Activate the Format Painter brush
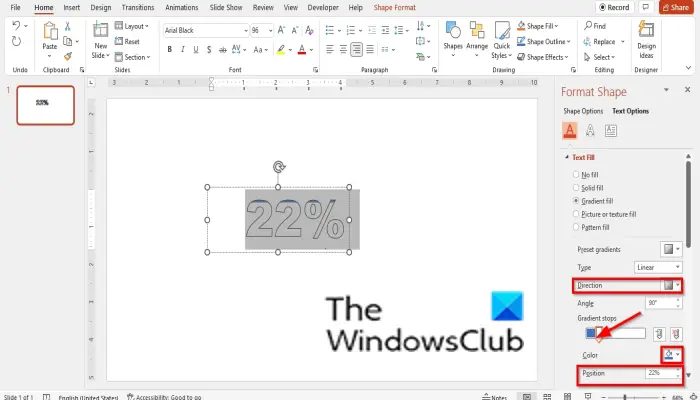Image resolution: width=700 pixels, height=400 pixels. pos(68,56)
